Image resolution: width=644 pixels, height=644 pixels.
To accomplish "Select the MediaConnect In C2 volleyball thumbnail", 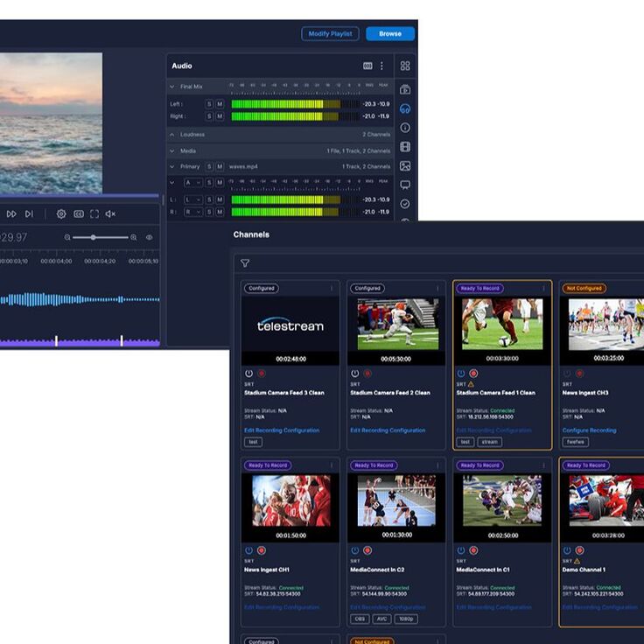I will click(x=396, y=501).
